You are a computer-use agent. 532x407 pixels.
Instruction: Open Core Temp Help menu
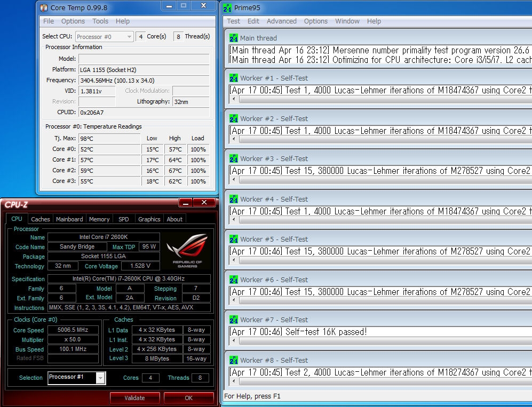click(123, 21)
